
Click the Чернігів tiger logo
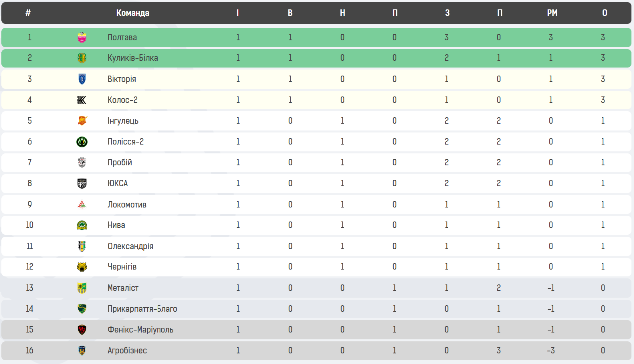(82, 267)
